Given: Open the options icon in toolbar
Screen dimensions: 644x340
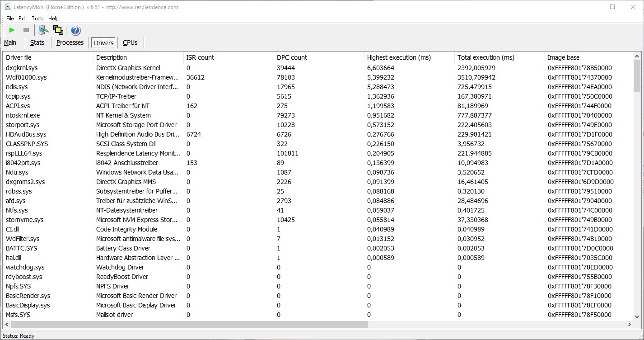Looking at the screenshot, I should pyautogui.click(x=43, y=30).
